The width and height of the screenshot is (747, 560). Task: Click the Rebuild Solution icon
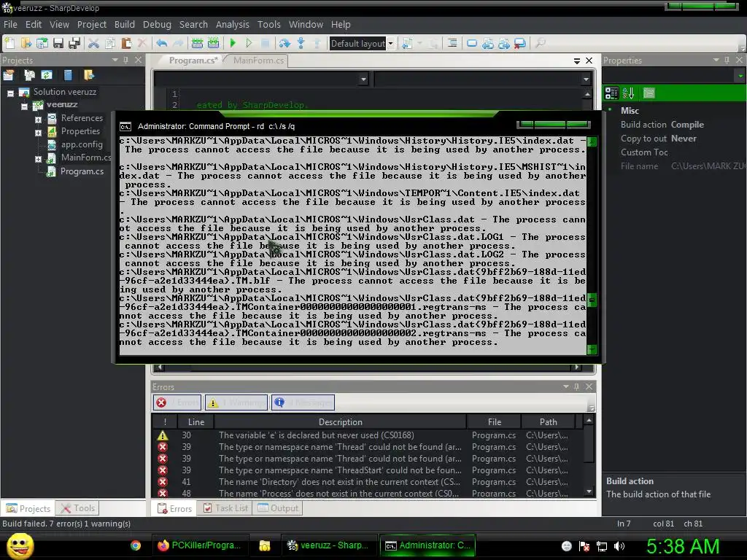click(214, 43)
